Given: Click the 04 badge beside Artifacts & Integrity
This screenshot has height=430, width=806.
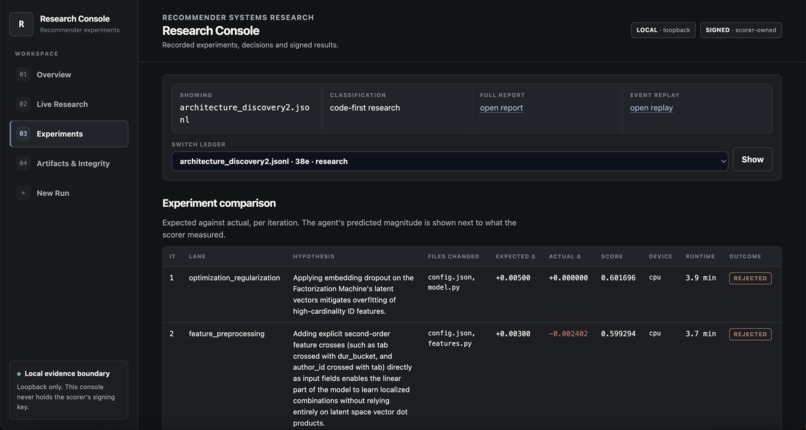Looking at the screenshot, I should click(23, 163).
